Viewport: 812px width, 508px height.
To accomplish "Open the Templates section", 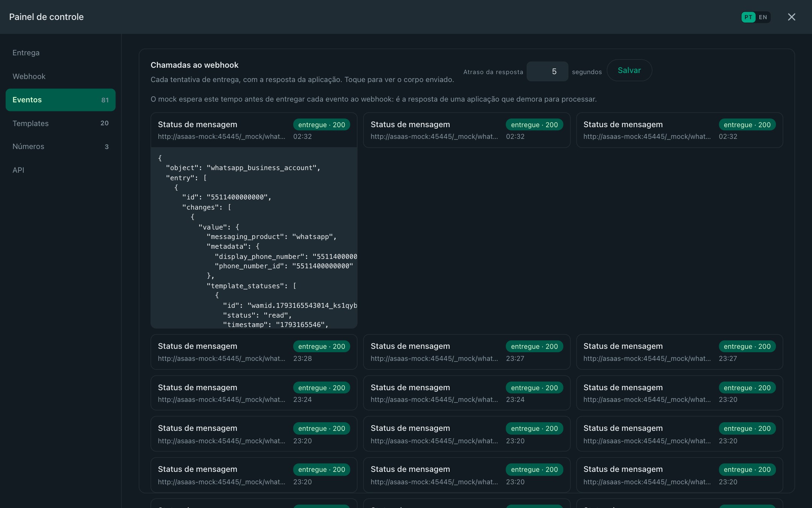I will click(61, 123).
